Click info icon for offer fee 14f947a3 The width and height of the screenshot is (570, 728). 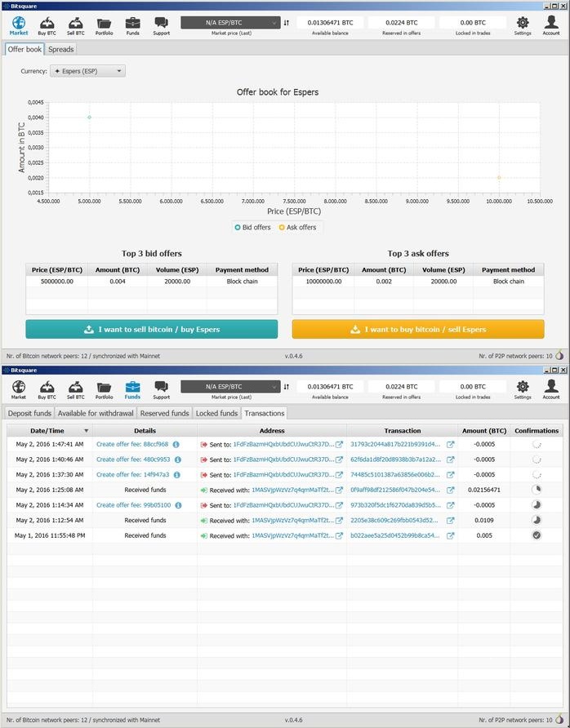(176, 475)
